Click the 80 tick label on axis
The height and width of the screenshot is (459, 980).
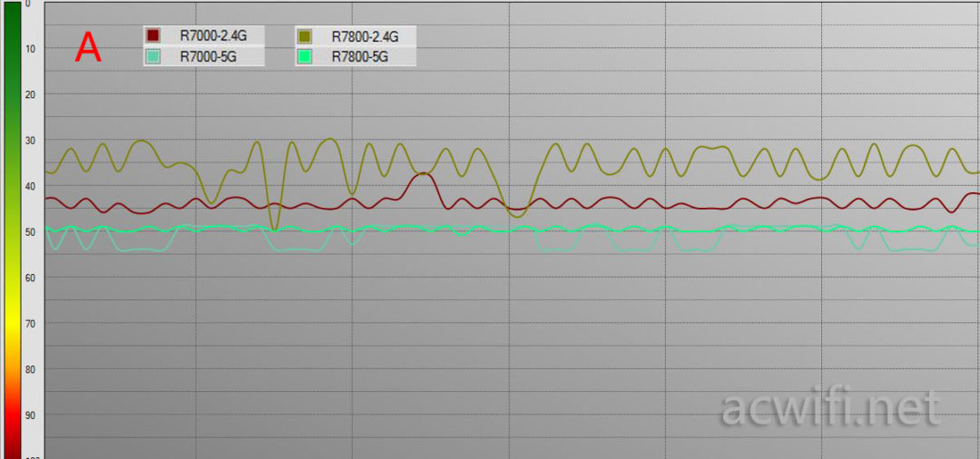point(32,369)
